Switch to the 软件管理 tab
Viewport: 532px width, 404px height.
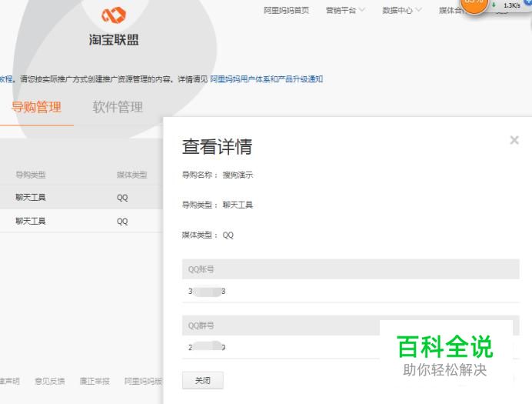[x=118, y=107]
